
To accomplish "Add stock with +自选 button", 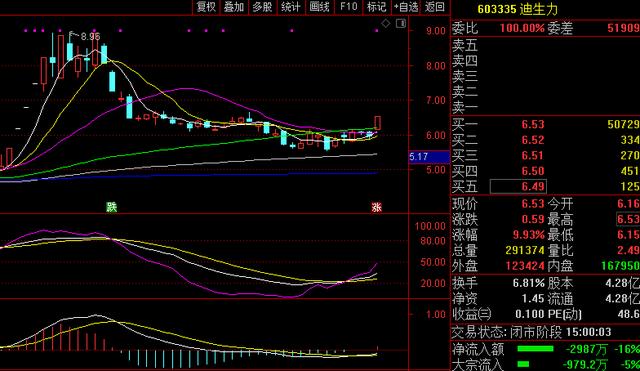I will [406, 7].
